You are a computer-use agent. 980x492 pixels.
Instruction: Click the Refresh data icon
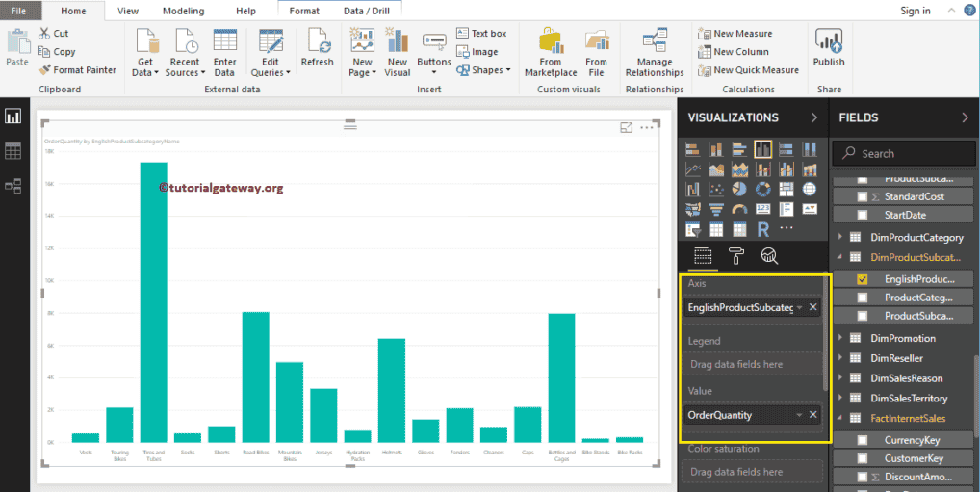click(317, 47)
